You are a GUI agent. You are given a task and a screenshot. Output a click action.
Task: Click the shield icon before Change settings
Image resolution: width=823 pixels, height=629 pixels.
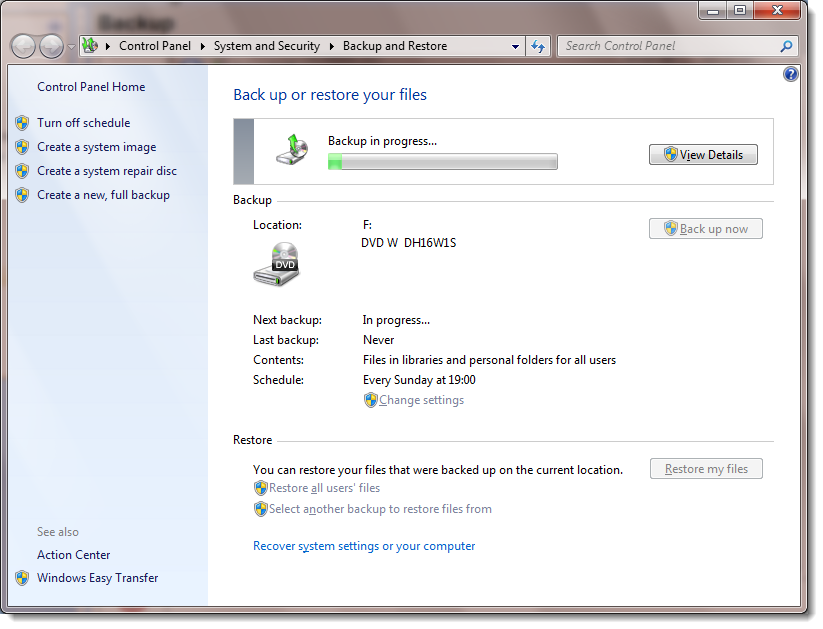(x=370, y=400)
